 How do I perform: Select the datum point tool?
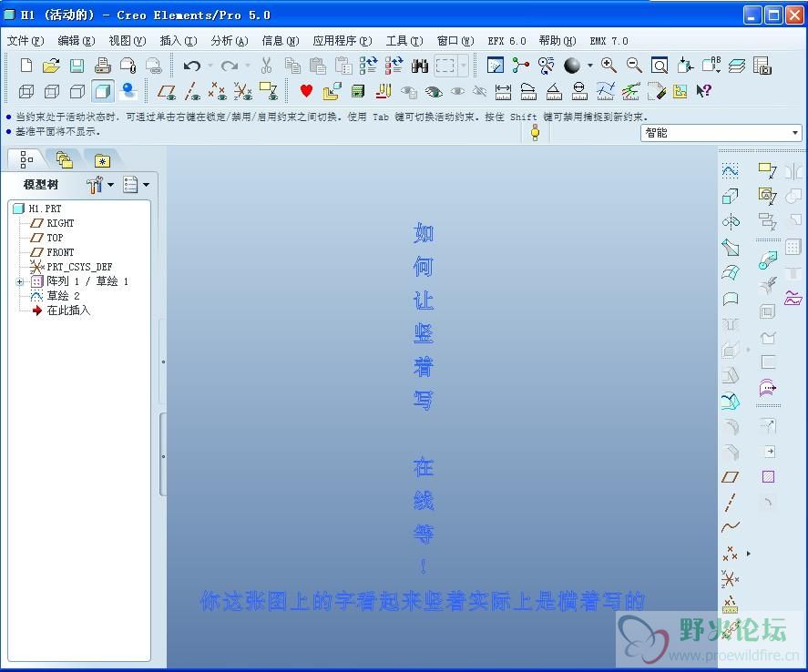click(731, 553)
